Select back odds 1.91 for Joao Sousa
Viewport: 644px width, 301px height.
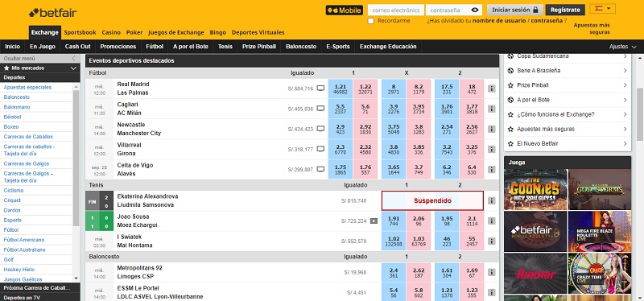pos(394,221)
